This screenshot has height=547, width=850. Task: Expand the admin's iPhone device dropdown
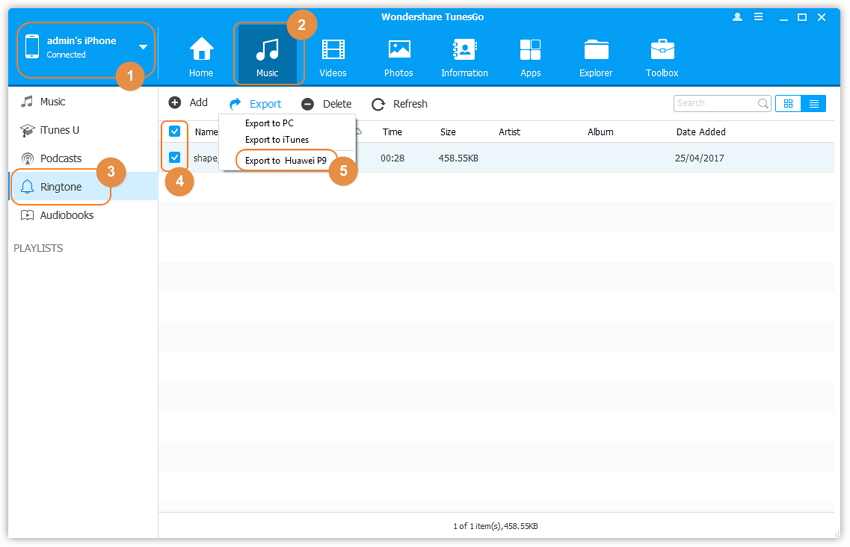tap(143, 47)
